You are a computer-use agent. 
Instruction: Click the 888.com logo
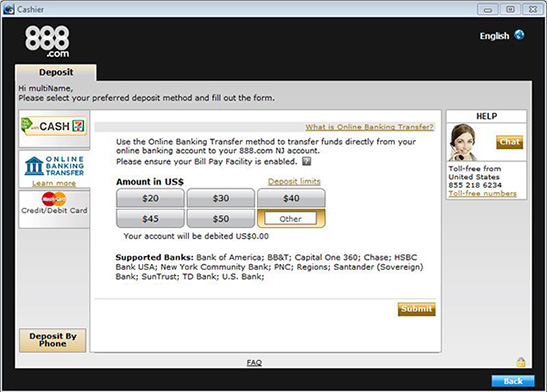47,41
